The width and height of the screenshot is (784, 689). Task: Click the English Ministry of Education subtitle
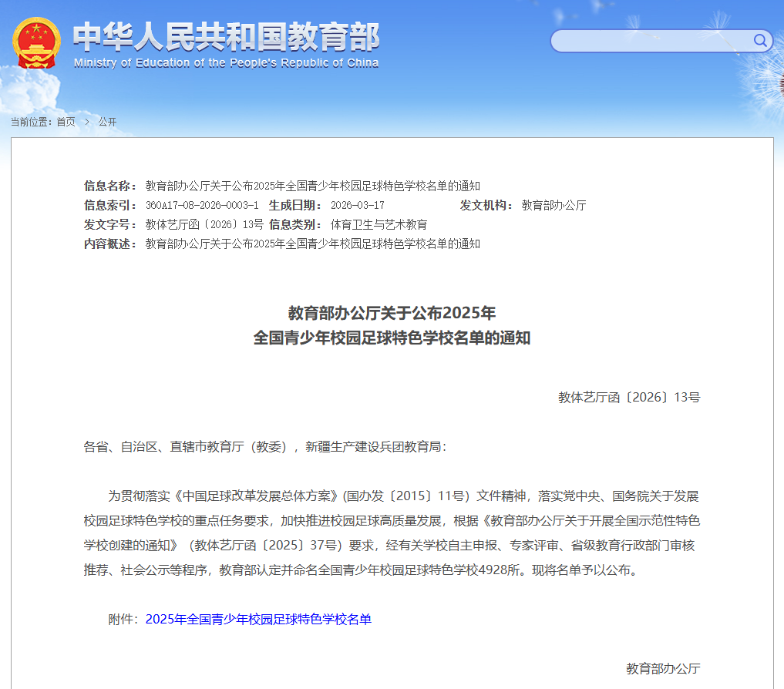(226, 63)
